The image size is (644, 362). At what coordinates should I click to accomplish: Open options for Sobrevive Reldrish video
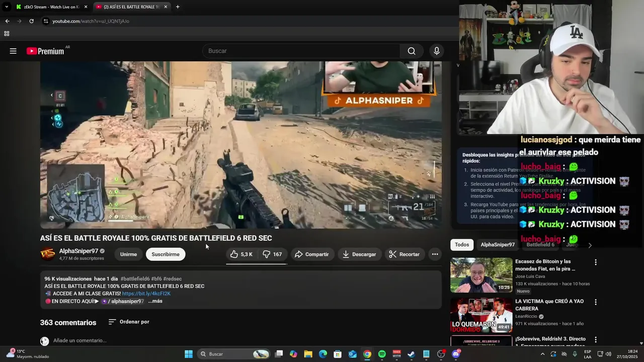596,340
